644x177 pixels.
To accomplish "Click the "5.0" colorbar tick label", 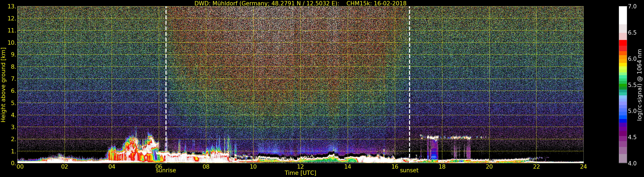I will (632, 111).
